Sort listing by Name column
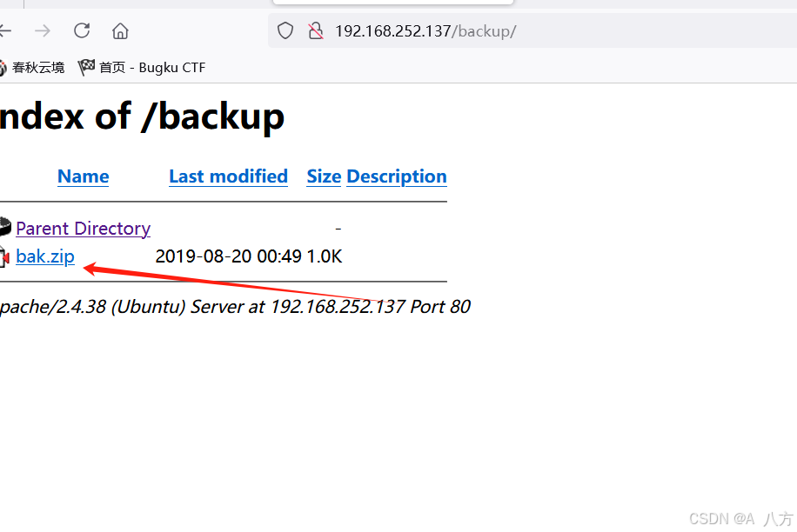 click(x=84, y=176)
